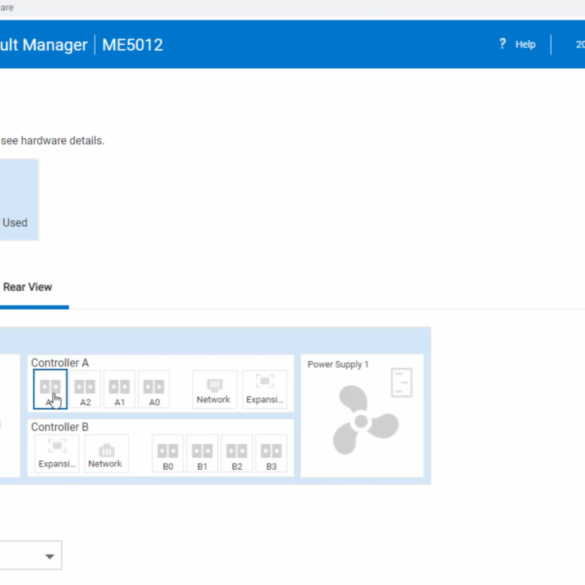Select port A3 on Controller A
Viewport: 585px width, 585px height.
(x=50, y=389)
